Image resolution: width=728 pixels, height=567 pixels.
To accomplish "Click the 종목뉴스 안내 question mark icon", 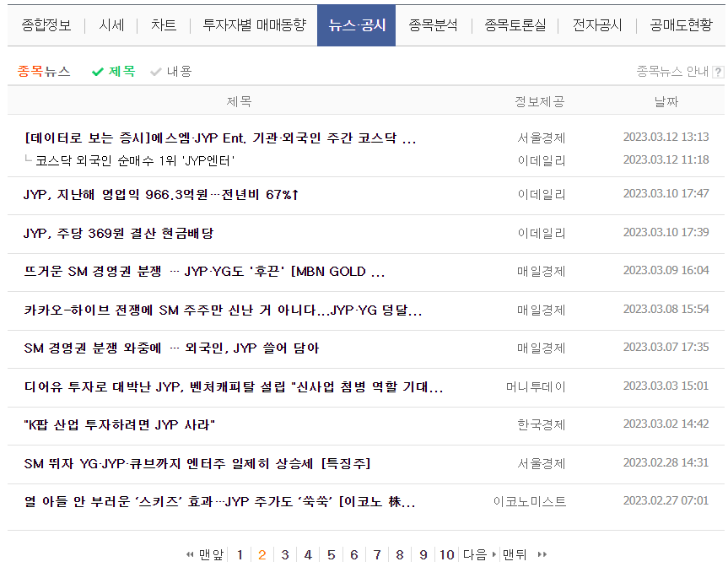I will pyautogui.click(x=718, y=72).
